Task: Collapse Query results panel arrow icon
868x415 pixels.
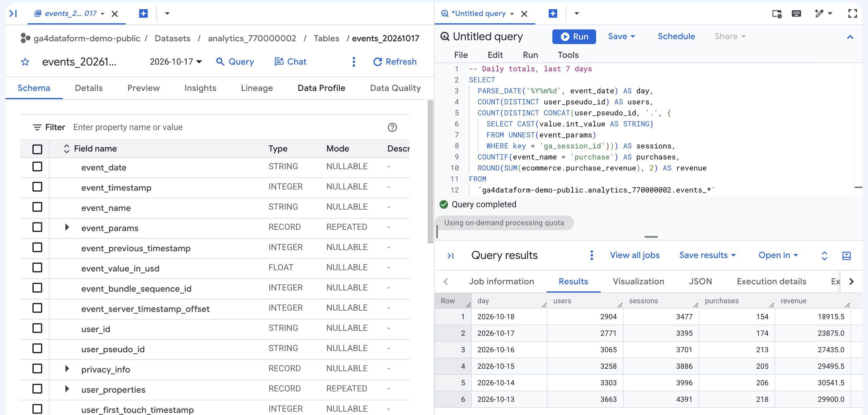Action: (450, 256)
